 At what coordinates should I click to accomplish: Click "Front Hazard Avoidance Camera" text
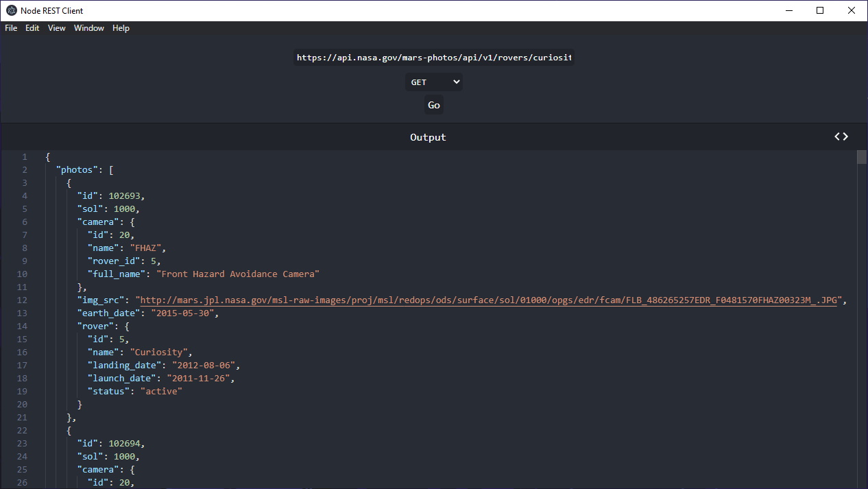tap(238, 274)
